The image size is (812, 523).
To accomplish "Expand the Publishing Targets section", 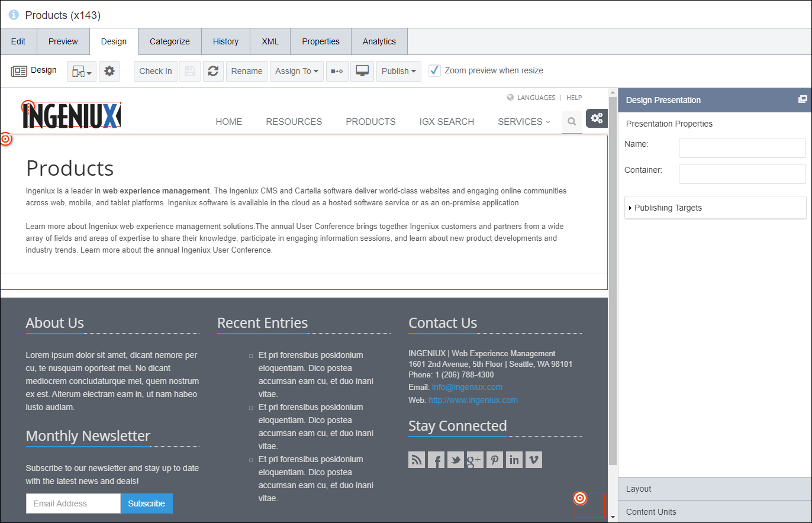I will coord(716,208).
